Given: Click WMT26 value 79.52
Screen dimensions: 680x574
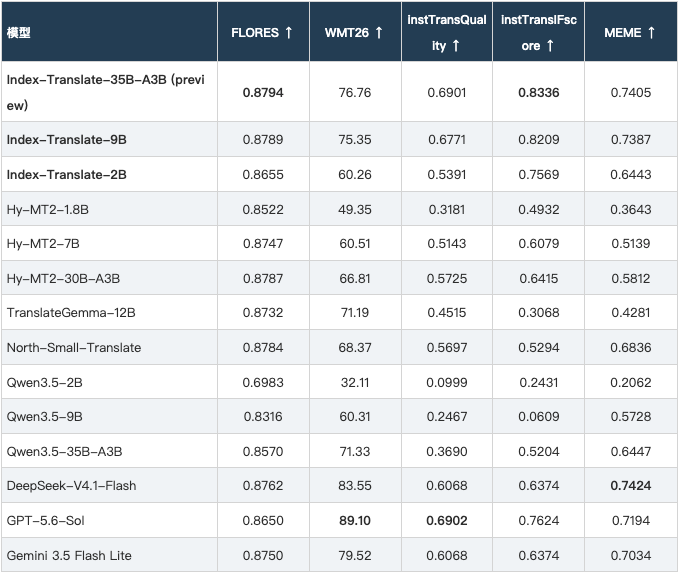Looking at the screenshot, I should (x=355, y=555).
